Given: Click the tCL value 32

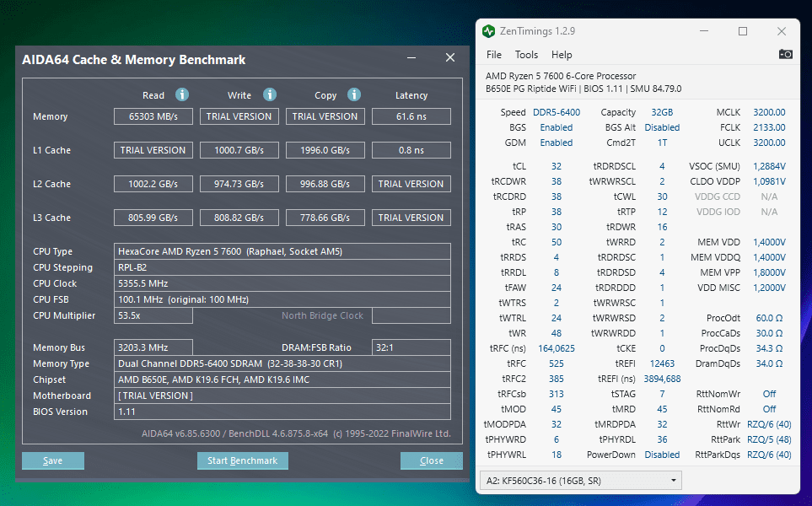Looking at the screenshot, I should click(557, 166).
